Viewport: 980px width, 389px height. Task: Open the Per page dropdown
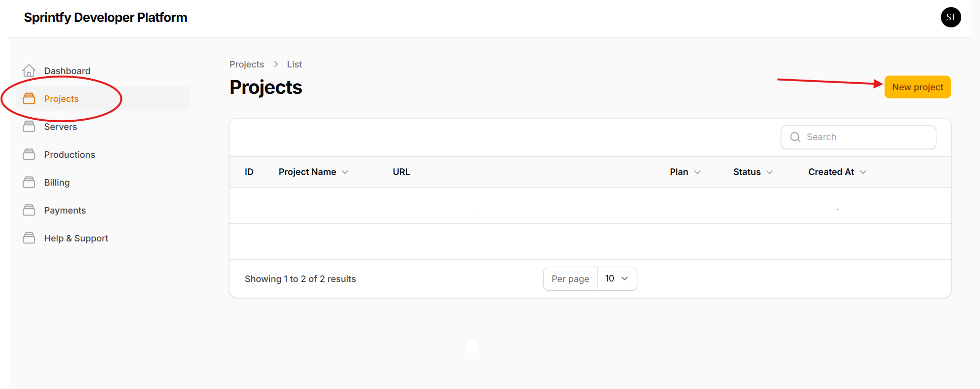pos(616,278)
